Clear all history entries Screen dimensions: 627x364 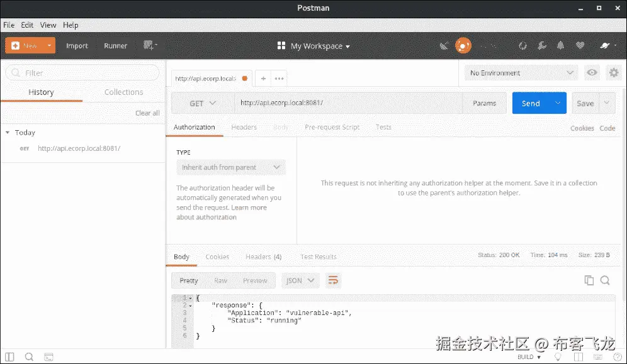pos(147,113)
